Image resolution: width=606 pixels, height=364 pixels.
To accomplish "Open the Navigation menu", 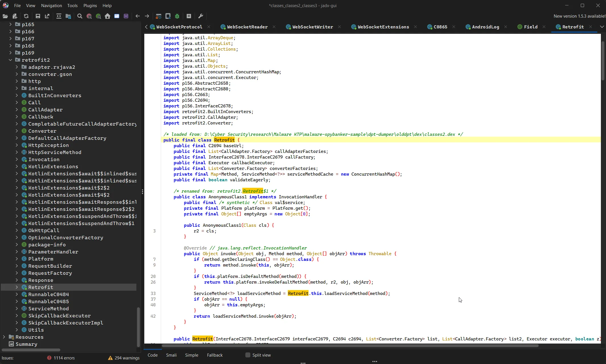I will tap(51, 5).
